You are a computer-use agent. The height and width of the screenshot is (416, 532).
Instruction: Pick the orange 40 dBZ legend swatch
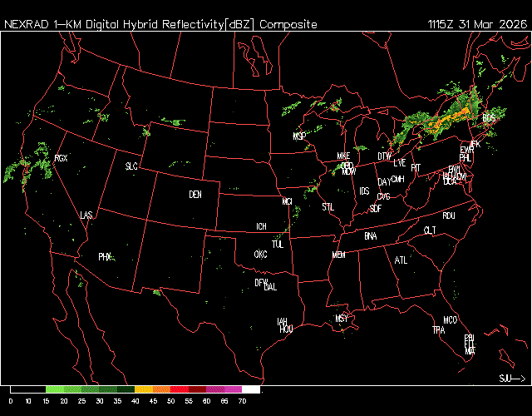[x=143, y=389]
